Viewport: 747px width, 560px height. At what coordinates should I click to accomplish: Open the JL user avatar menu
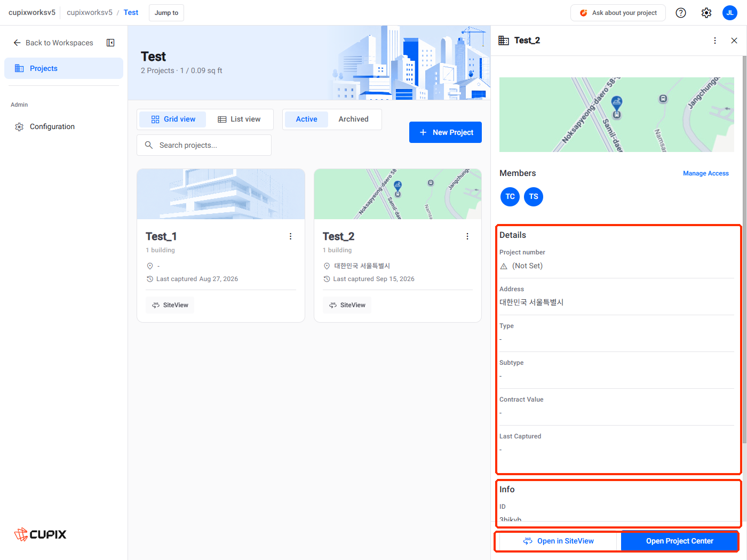730,13
